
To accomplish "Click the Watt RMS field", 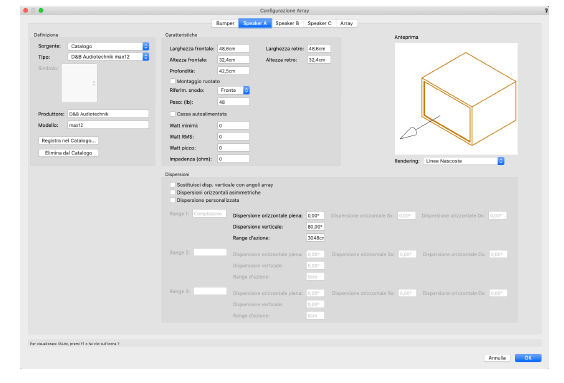I will point(233,137).
